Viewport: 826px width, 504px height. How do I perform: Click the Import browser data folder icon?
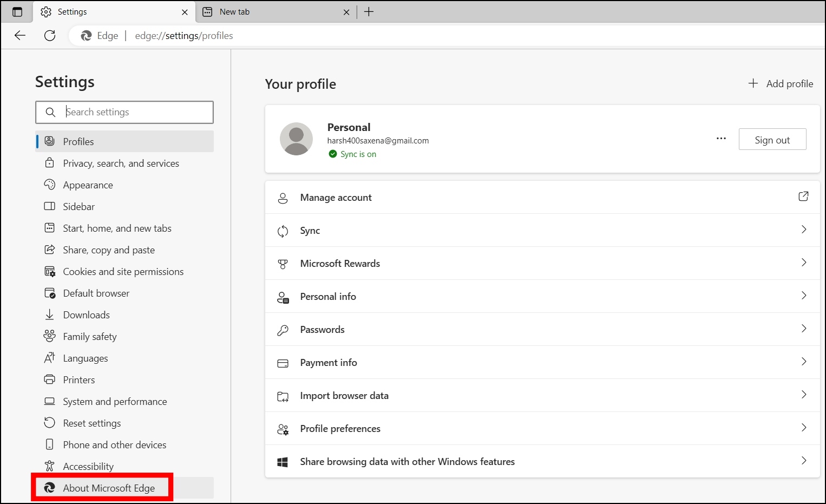[283, 396]
